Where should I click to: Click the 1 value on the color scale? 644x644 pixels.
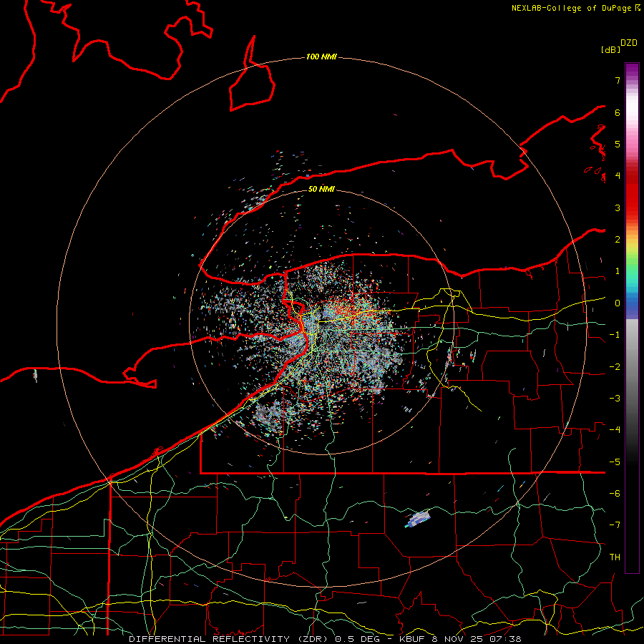click(618, 271)
